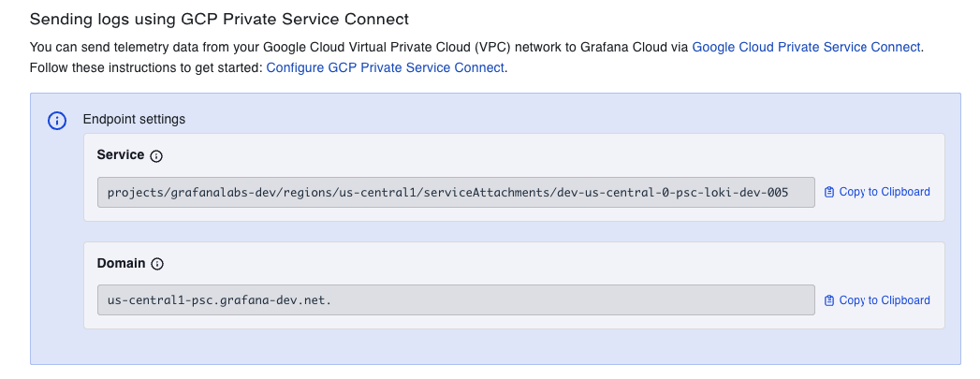Click the bold Service label

[x=121, y=155]
